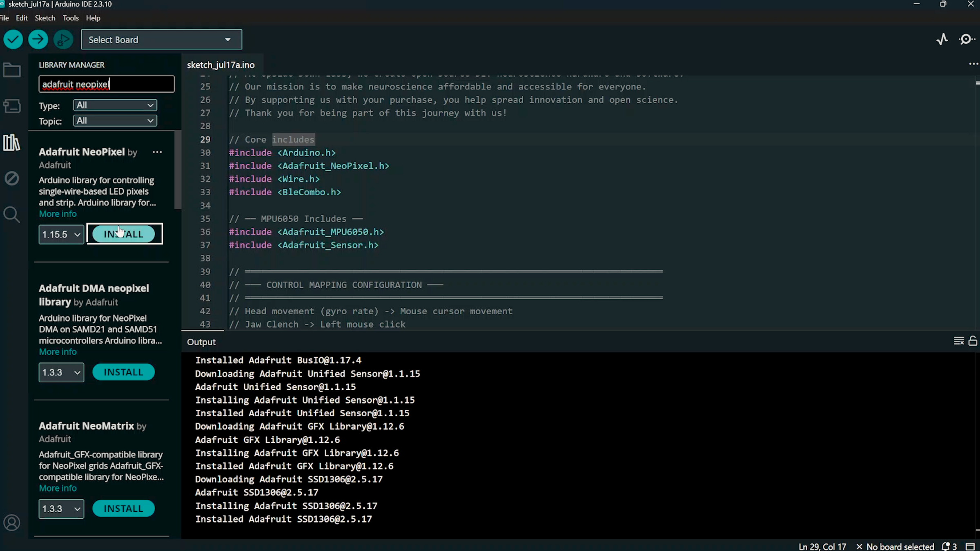Click the Installed Adafruit BusIO@1.17.4 output line
This screenshot has height=551, width=980.
coord(278,360)
